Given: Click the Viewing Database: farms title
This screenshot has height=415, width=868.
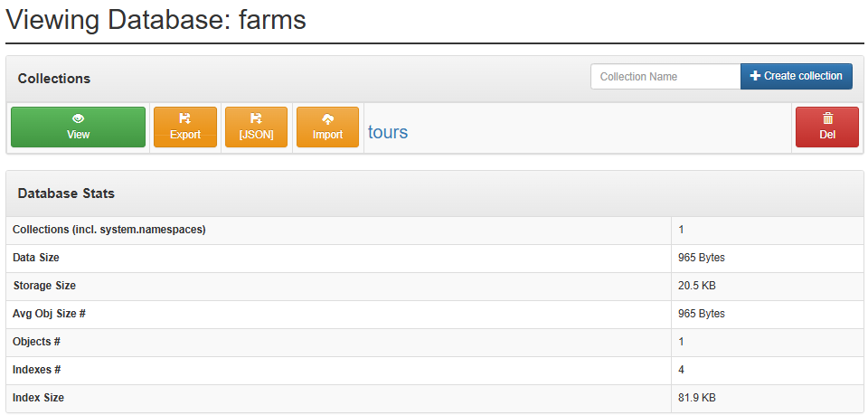Looking at the screenshot, I should 156,20.
